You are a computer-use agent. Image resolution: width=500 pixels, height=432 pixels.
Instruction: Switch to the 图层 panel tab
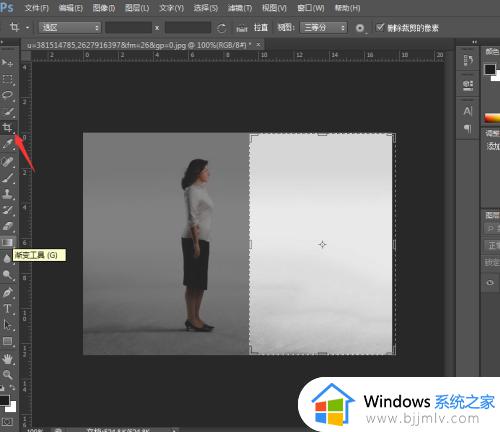pyautogui.click(x=492, y=215)
